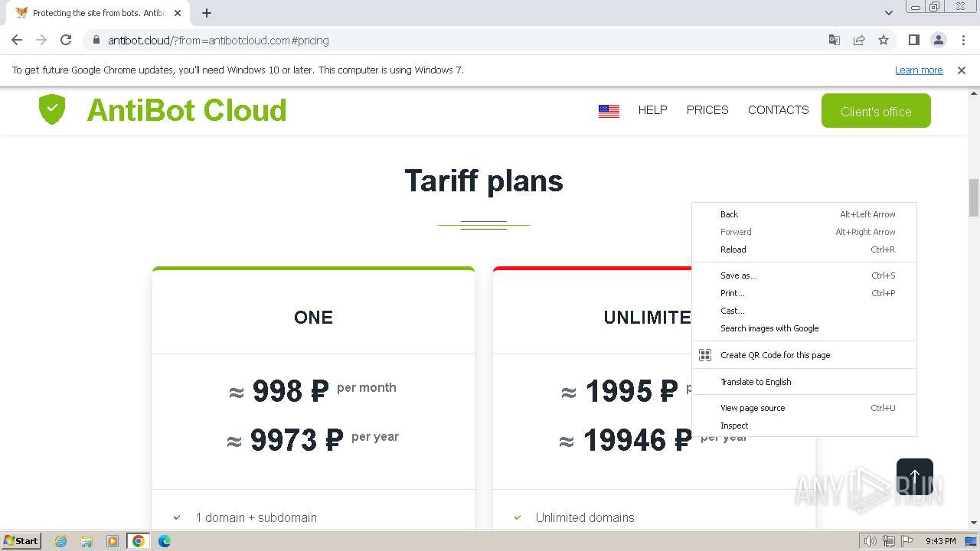Click the AntiBot Cloud green shield logo
This screenshot has width=980, height=551.
pyautogui.click(x=52, y=109)
